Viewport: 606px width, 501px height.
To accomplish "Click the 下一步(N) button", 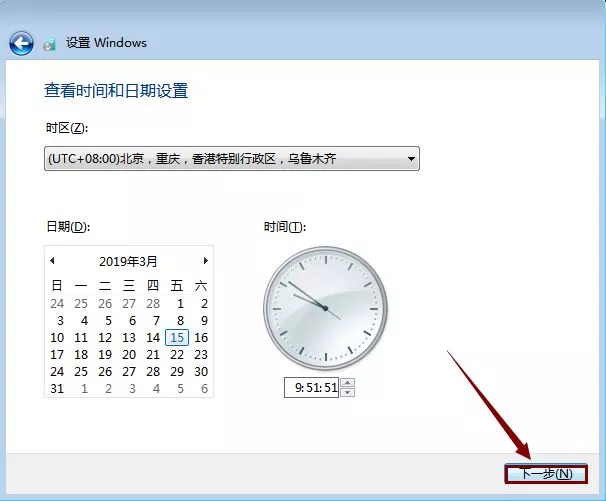I will (x=546, y=474).
